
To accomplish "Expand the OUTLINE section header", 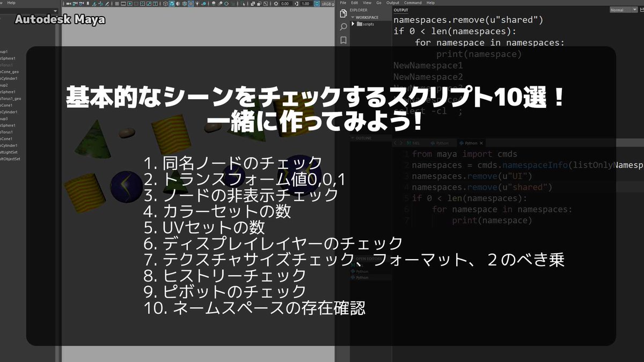I will click(371, 138).
